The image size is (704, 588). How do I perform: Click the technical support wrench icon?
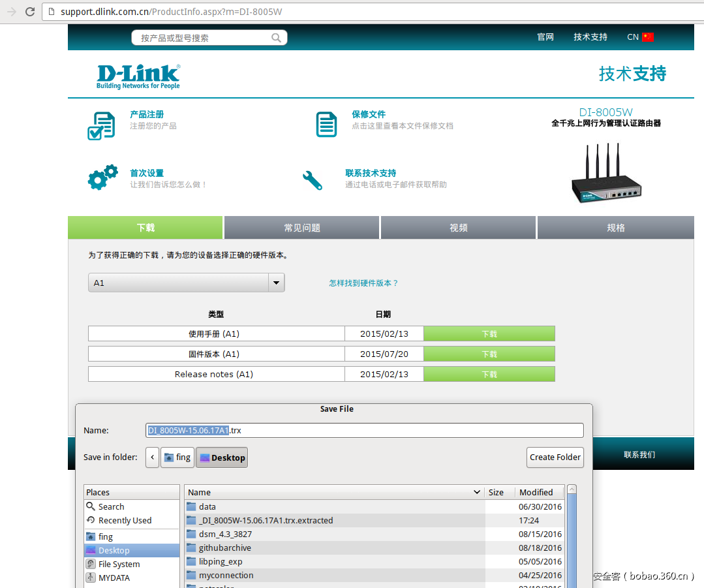pos(313,179)
